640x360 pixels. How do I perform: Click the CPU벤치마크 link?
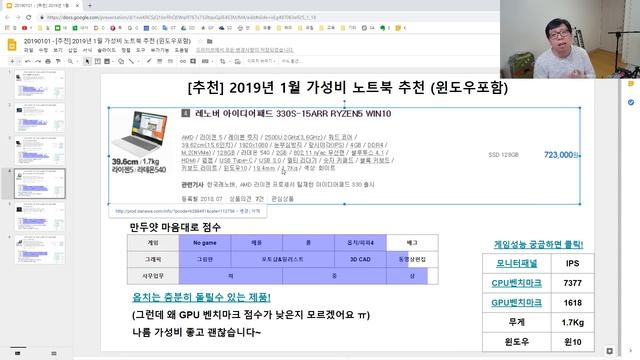click(x=516, y=283)
